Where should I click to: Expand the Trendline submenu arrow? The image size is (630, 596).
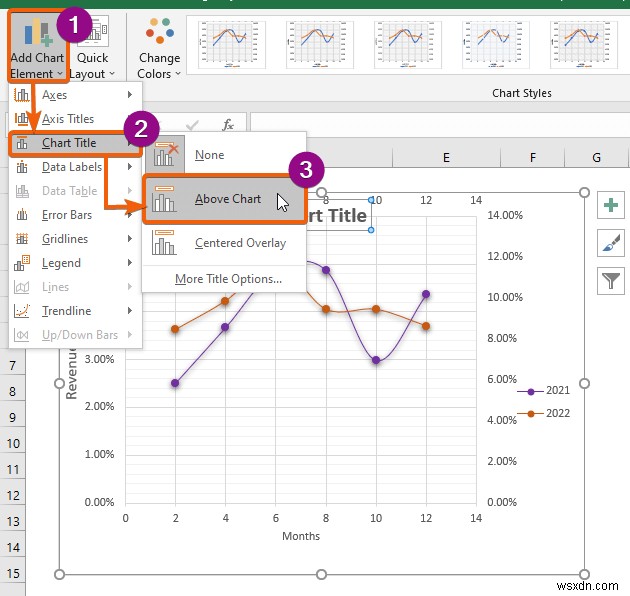(x=129, y=311)
